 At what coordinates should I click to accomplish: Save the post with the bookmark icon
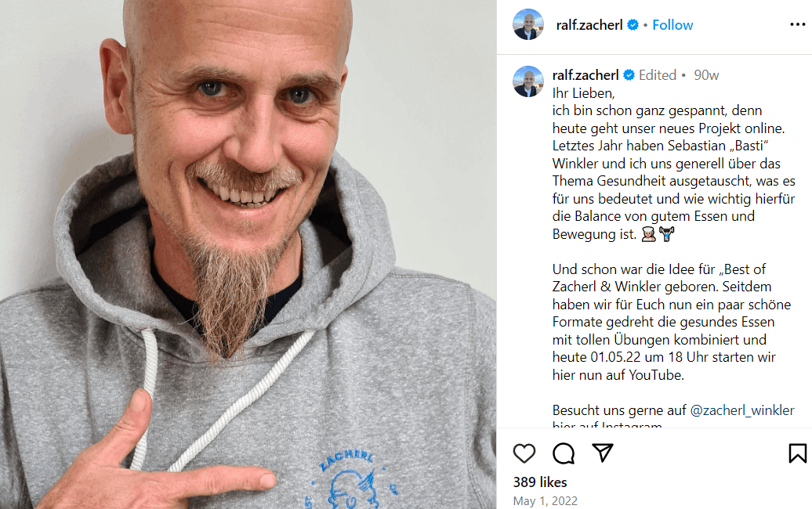point(798,453)
